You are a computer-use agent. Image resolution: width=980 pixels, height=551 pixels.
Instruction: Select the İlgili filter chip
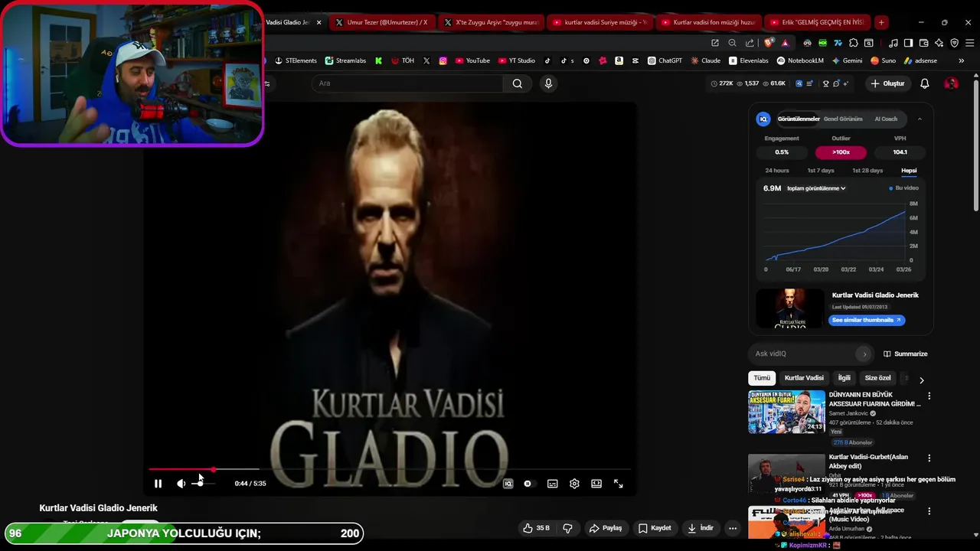click(x=844, y=378)
